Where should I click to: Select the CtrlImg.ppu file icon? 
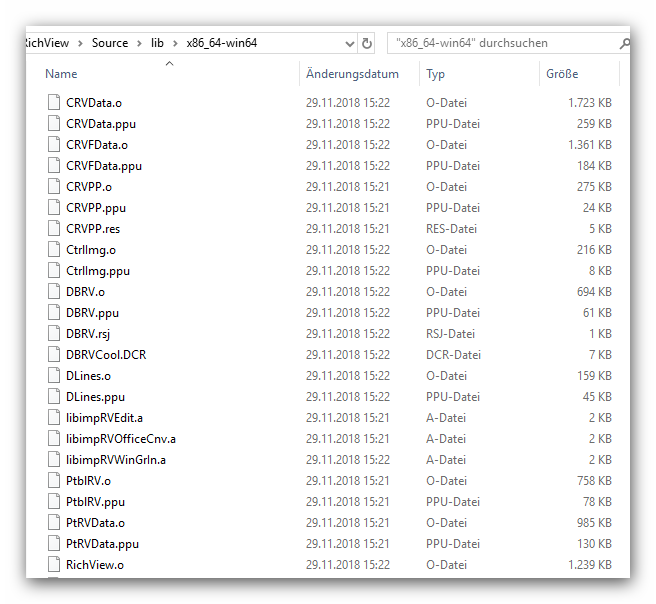coord(54,270)
